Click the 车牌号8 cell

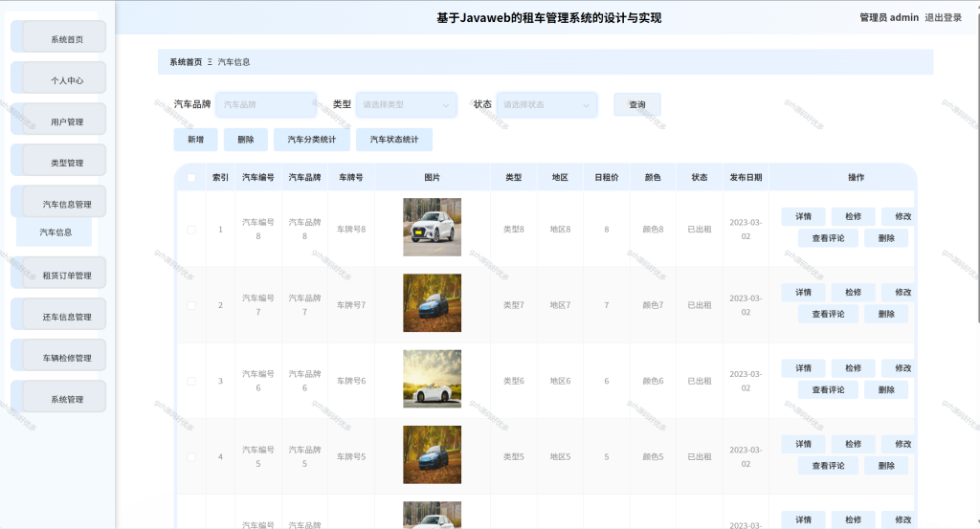point(351,230)
